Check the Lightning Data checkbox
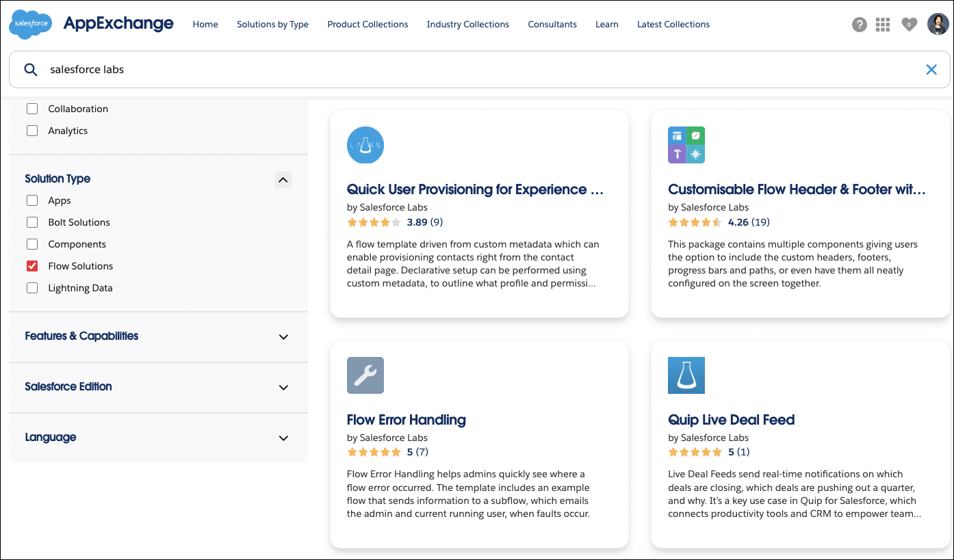 click(32, 288)
